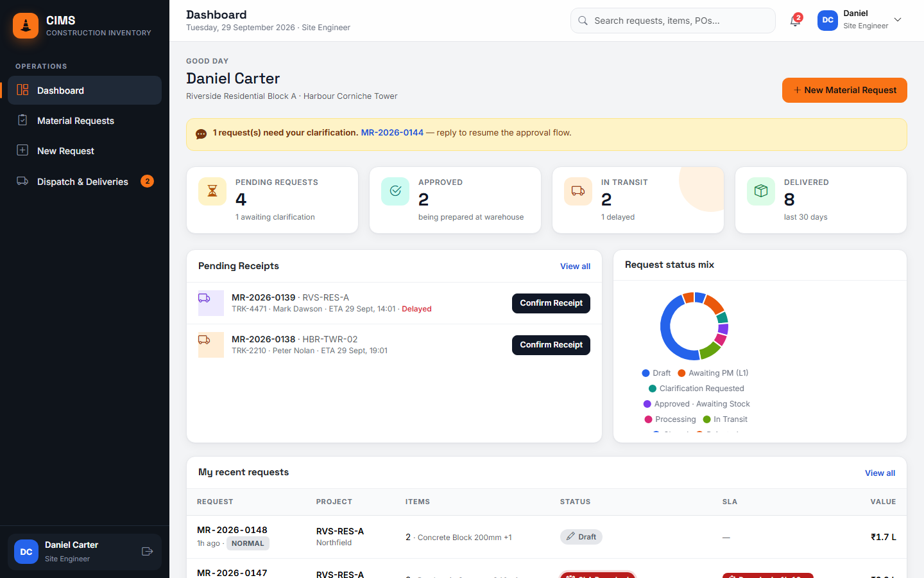The height and width of the screenshot is (578, 924).
Task: Click the clarification chat bubble icon
Action: pos(201,134)
